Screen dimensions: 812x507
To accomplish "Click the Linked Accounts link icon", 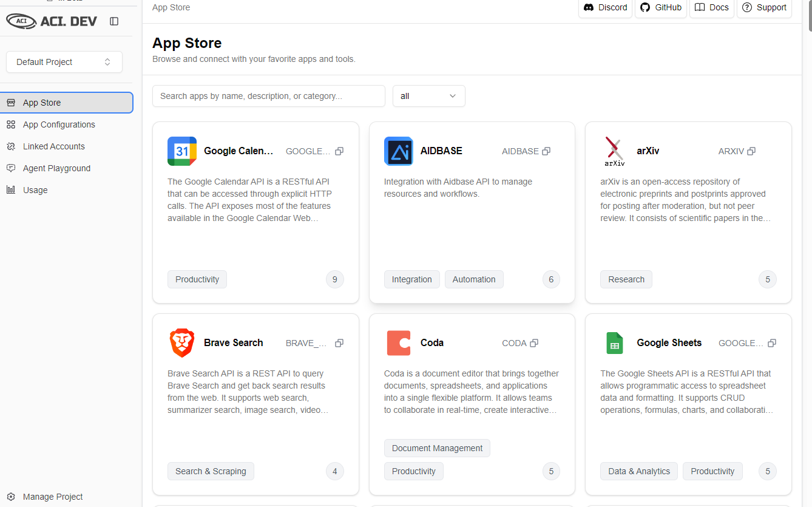I will [x=11, y=146].
